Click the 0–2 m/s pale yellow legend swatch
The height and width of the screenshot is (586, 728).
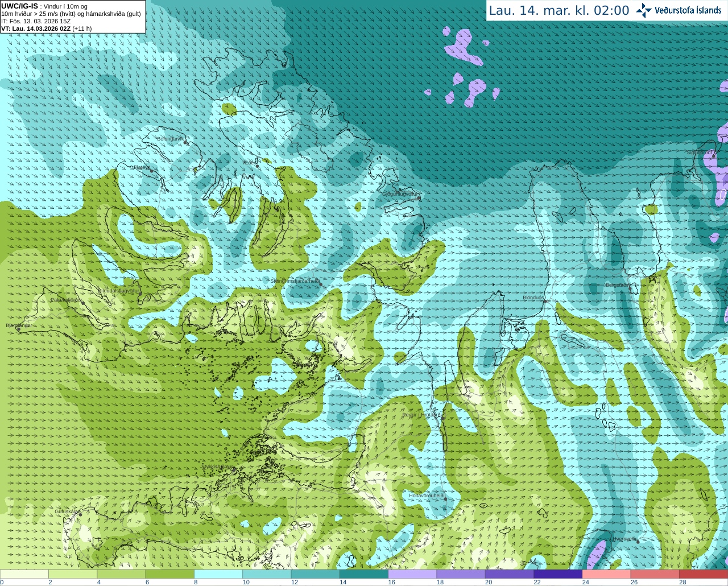(24, 574)
